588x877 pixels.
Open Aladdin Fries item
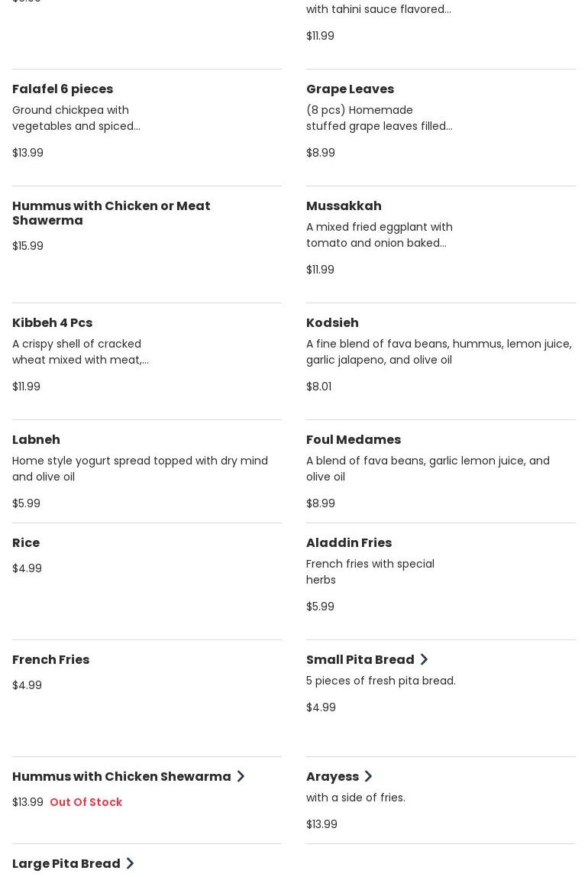tap(348, 542)
